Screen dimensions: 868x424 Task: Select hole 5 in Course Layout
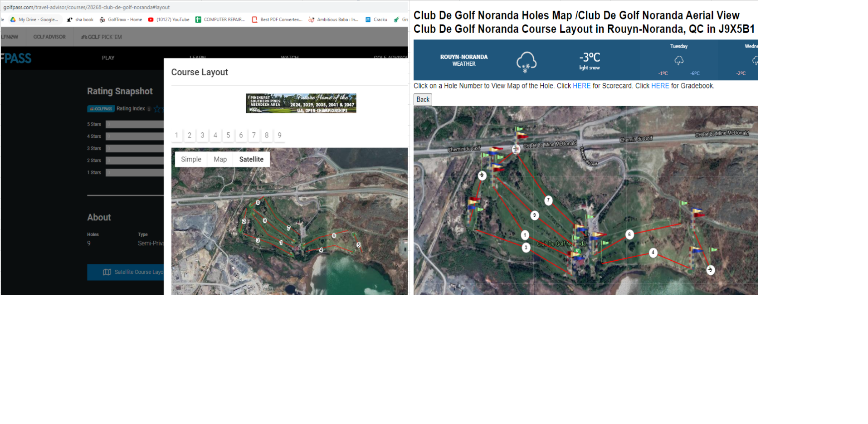coord(228,135)
